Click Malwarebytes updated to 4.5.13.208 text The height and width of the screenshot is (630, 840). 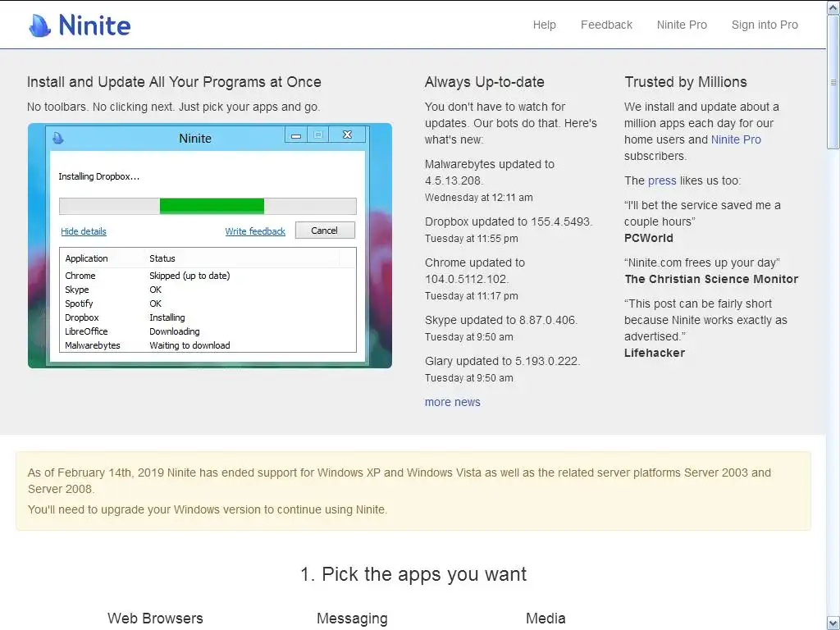tap(490, 172)
